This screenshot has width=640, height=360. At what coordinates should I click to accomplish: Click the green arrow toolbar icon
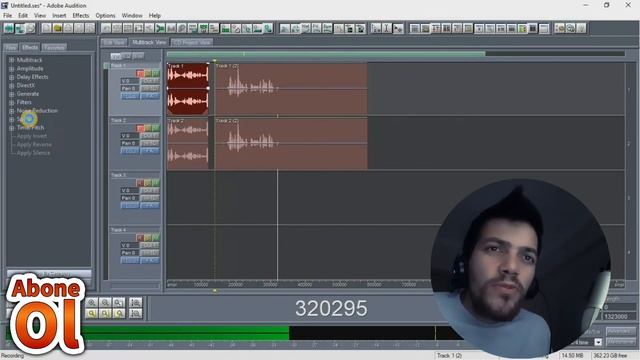pos(160,28)
